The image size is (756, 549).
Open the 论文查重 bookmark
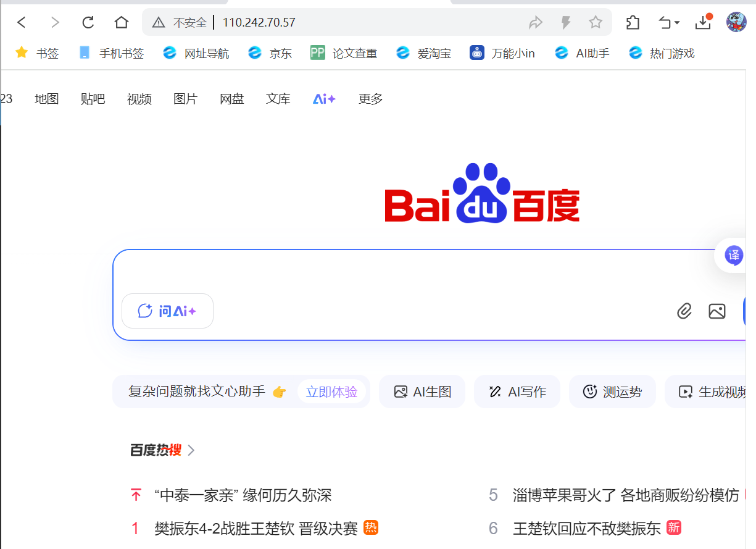[x=344, y=53]
